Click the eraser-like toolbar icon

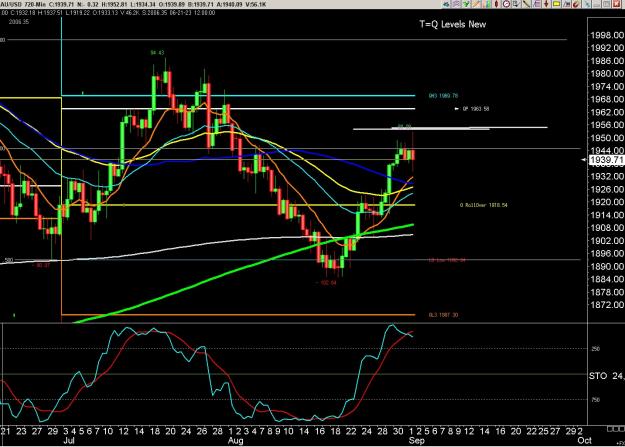coord(566,4)
